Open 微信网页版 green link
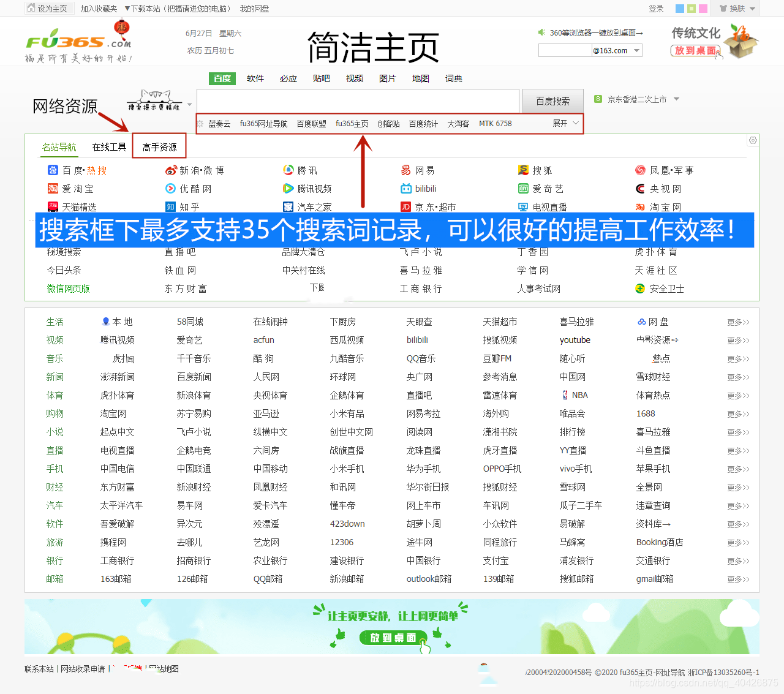Image resolution: width=784 pixels, height=694 pixels. pyautogui.click(x=69, y=289)
